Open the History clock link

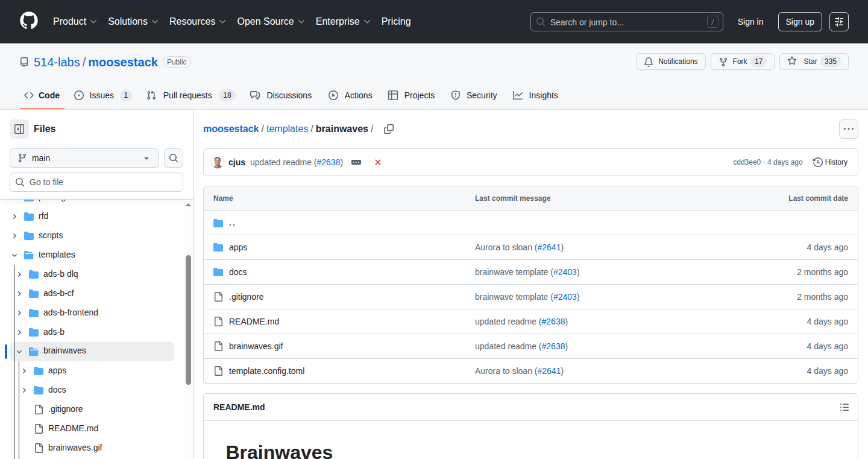pos(830,162)
